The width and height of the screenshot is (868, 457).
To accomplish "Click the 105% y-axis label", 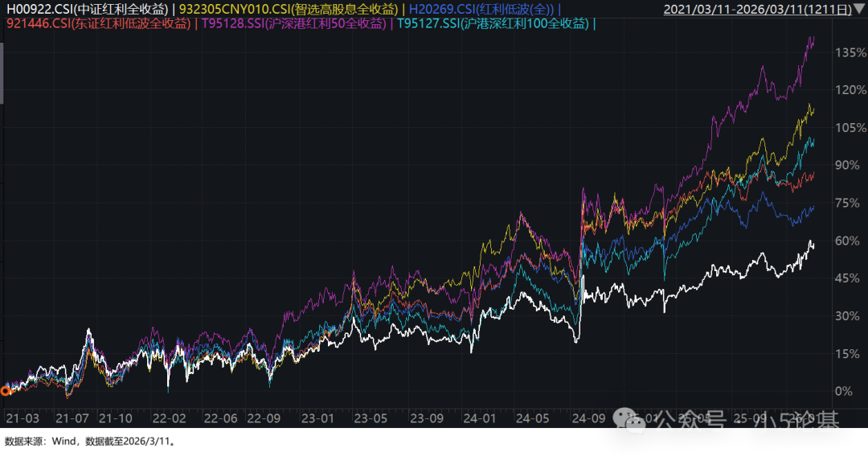I will (x=850, y=128).
